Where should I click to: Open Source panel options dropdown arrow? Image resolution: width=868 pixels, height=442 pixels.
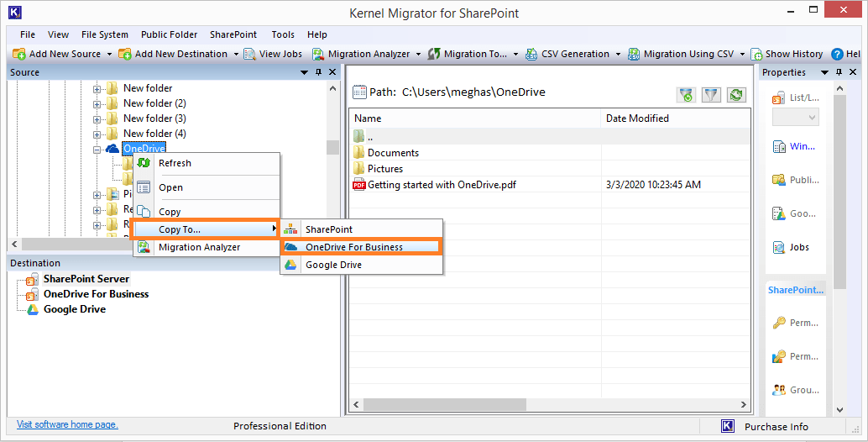click(x=304, y=72)
